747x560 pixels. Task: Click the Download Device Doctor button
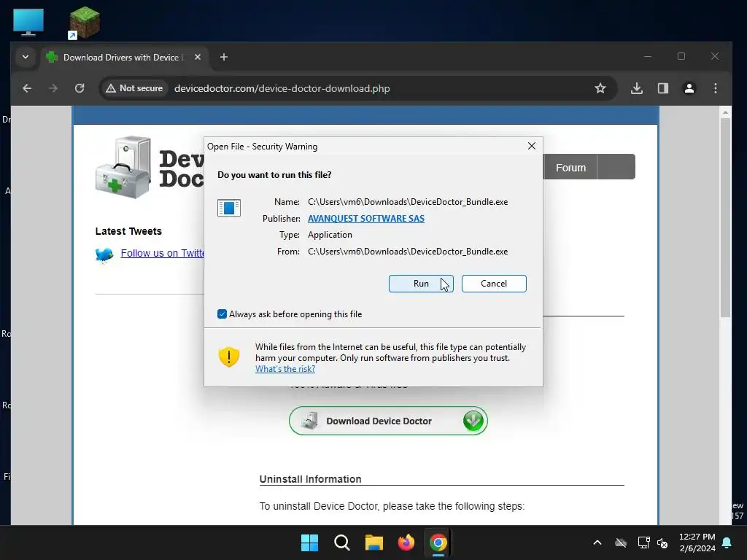click(388, 421)
